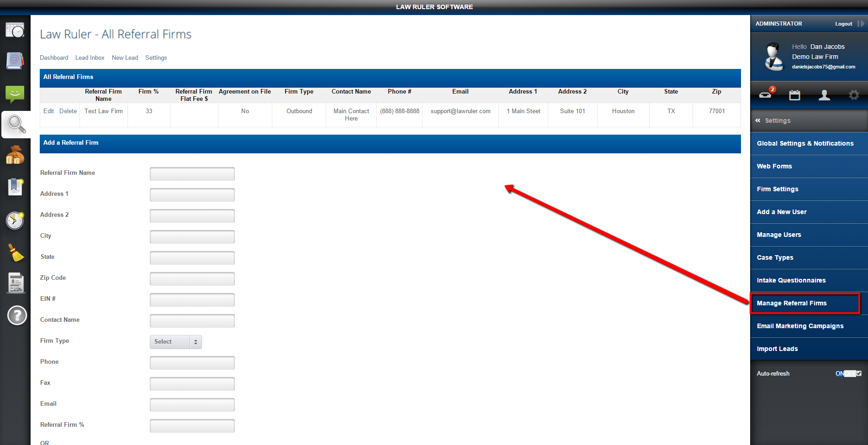Open Email Marketing Campaigns
Viewport: 868px width, 445px height.
809,326
